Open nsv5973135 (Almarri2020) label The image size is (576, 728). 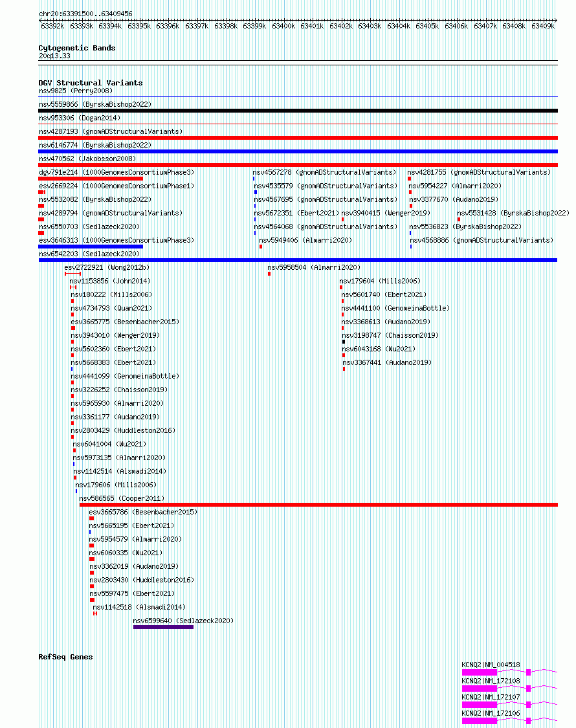119,458
